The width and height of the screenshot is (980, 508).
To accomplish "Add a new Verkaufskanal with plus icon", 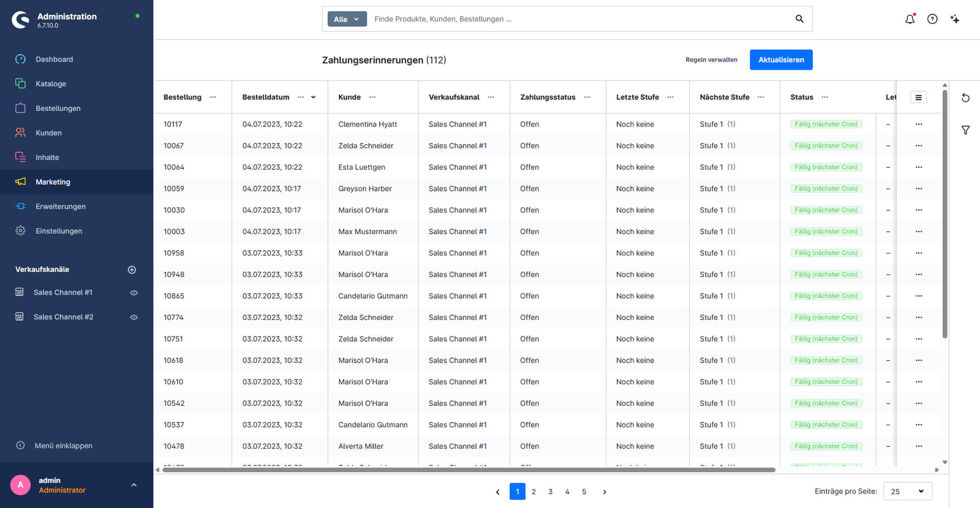I will pos(132,270).
